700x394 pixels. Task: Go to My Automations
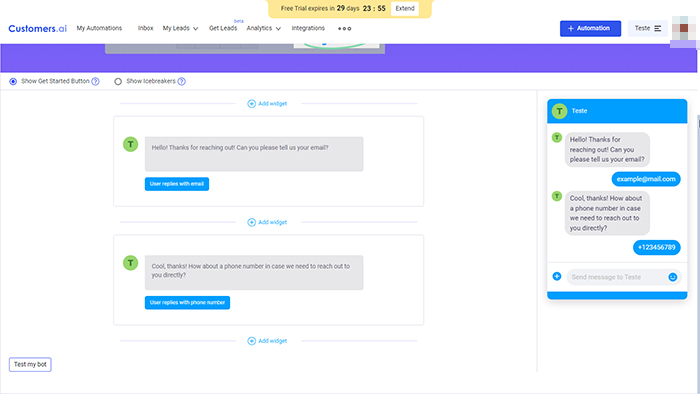tap(99, 28)
